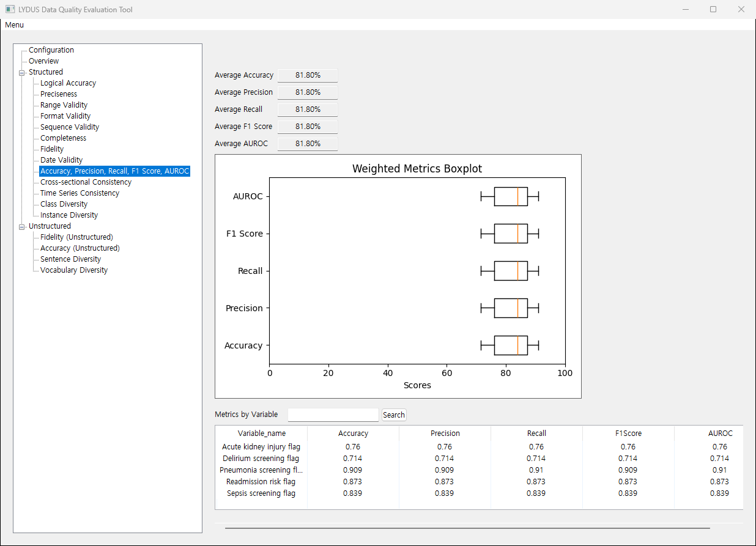The height and width of the screenshot is (546, 756).
Task: Click the Average Accuracy value box
Action: (x=308, y=75)
